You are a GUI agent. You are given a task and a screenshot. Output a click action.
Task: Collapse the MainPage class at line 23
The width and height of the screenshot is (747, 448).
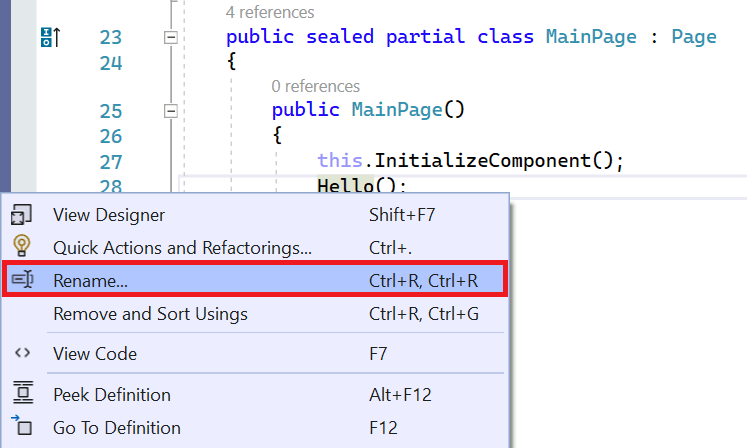click(x=171, y=37)
